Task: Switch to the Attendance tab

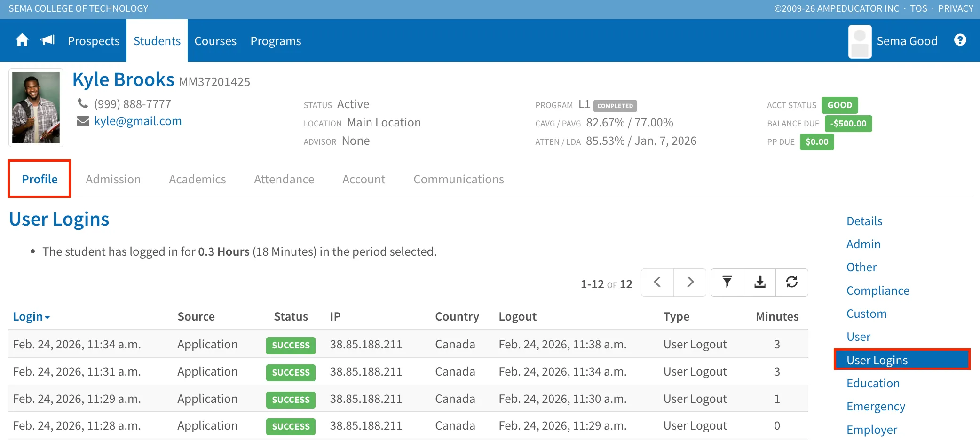Action: (284, 179)
